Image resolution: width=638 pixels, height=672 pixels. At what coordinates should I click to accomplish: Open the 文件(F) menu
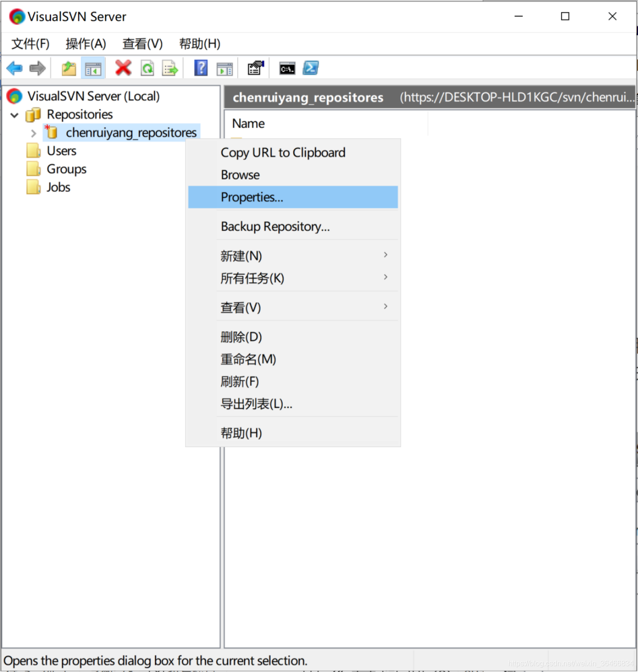[30, 44]
